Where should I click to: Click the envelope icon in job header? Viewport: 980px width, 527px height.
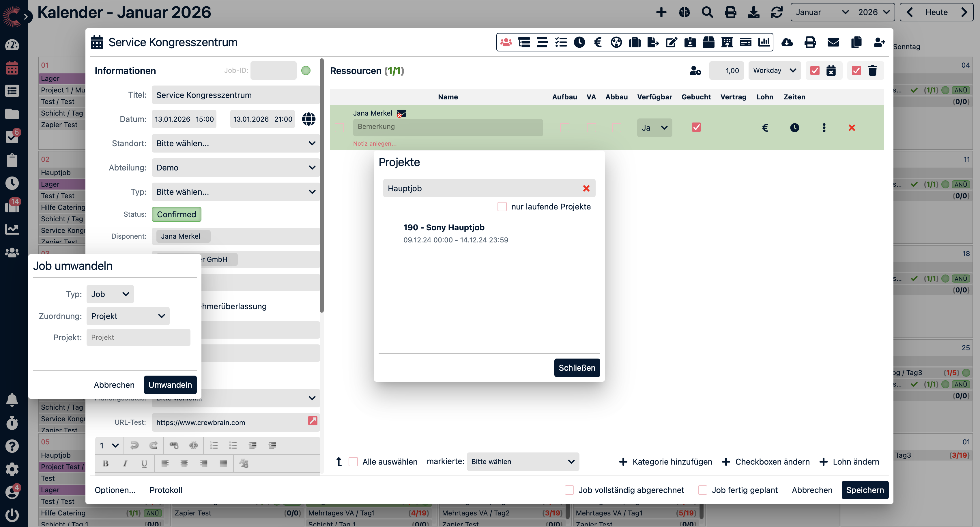click(833, 42)
